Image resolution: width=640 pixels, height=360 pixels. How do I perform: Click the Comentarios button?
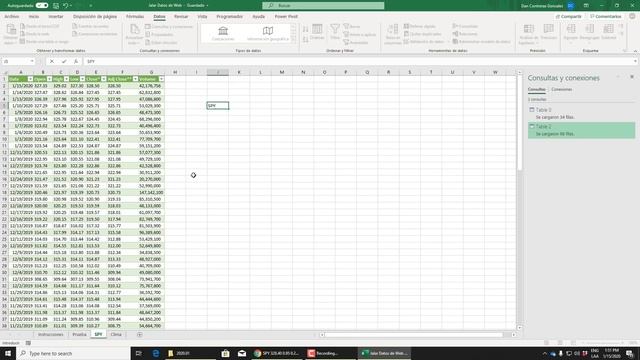point(606,16)
